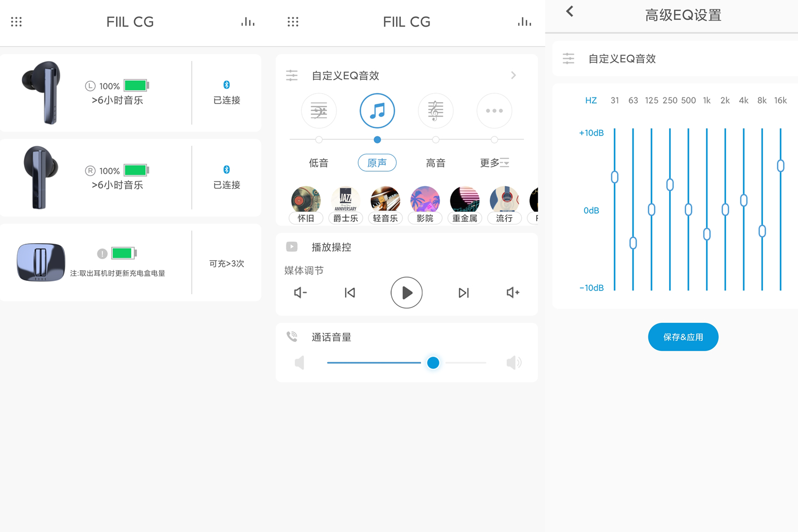Click the 500 Hz EQ band slider handle
Image resolution: width=798 pixels, height=532 pixels.
point(688,210)
